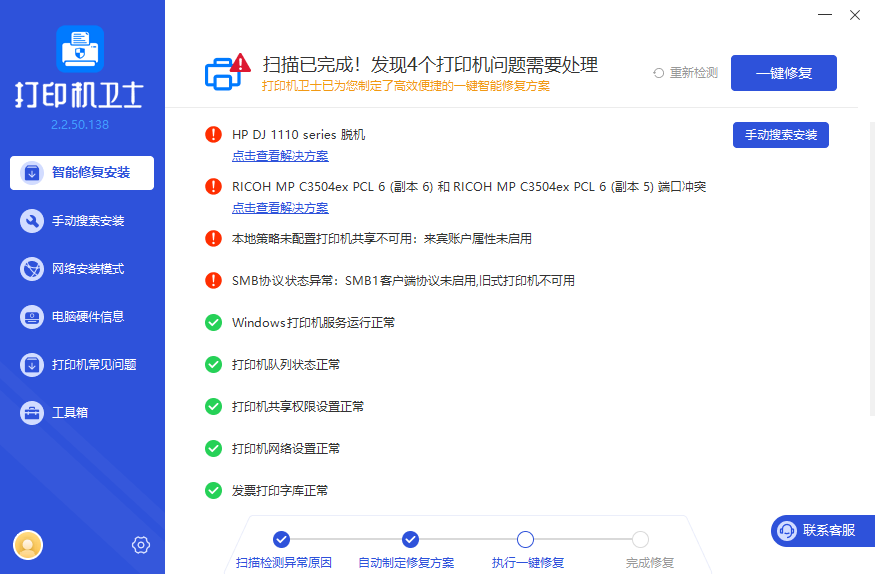Click the 智能修复安装 download icon
Image resolution: width=875 pixels, height=574 pixels.
(x=32, y=173)
